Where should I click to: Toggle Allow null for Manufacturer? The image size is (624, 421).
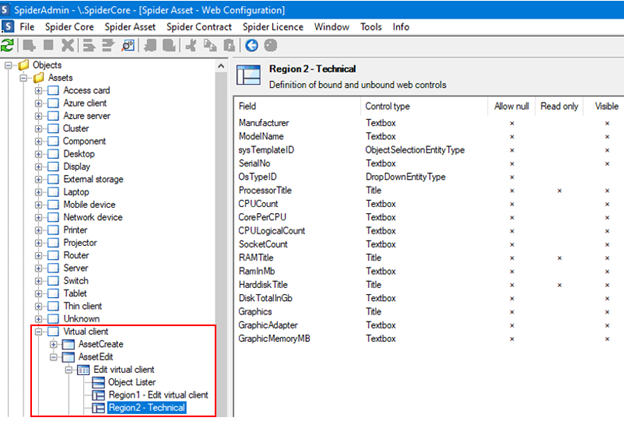(x=512, y=123)
